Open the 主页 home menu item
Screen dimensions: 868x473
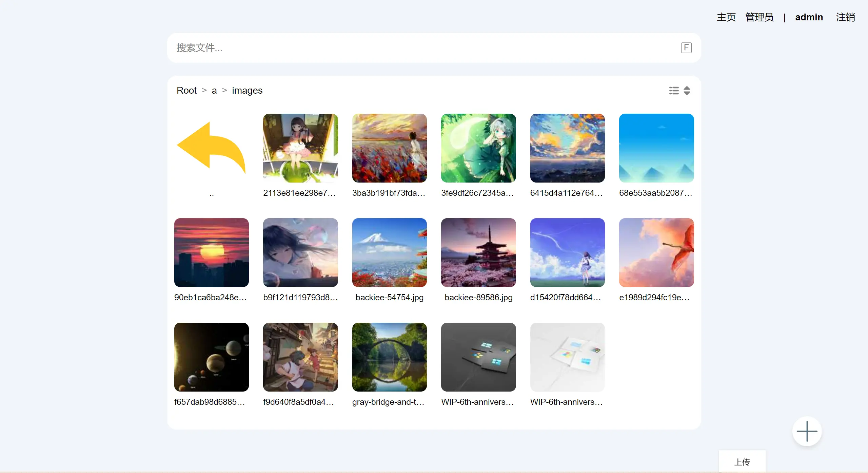pos(726,17)
